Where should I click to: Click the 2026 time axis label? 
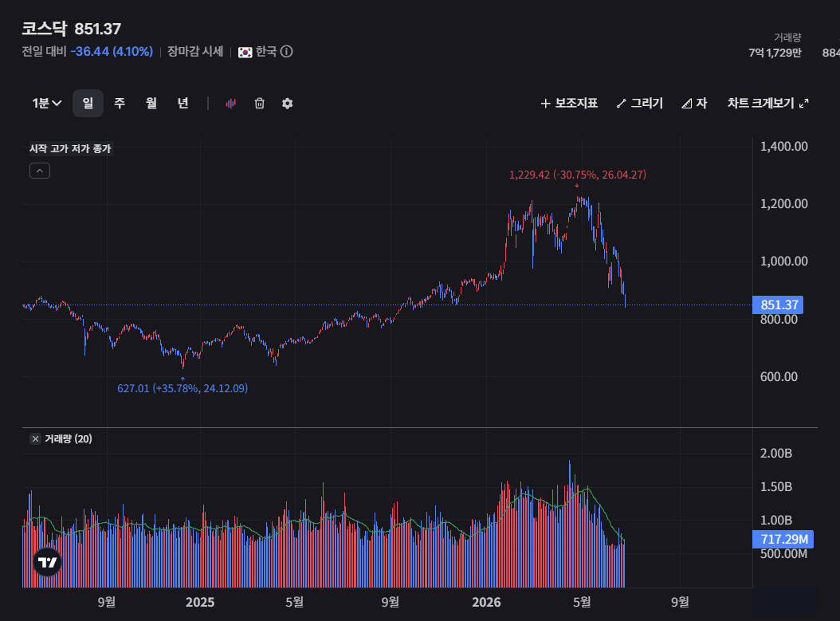486,602
